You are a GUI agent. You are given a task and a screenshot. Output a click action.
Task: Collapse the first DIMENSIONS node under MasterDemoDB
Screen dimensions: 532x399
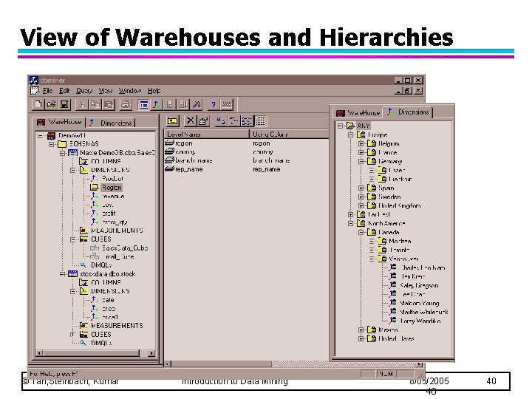pos(73,170)
